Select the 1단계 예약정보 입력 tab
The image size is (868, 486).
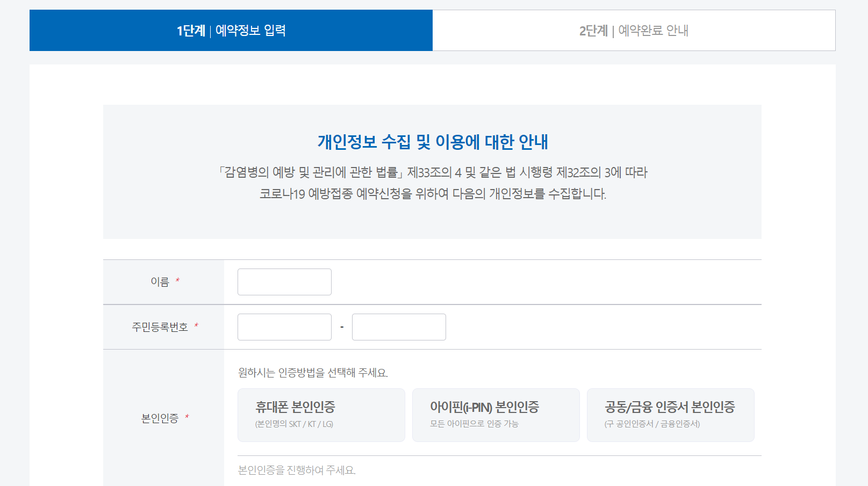[231, 30]
